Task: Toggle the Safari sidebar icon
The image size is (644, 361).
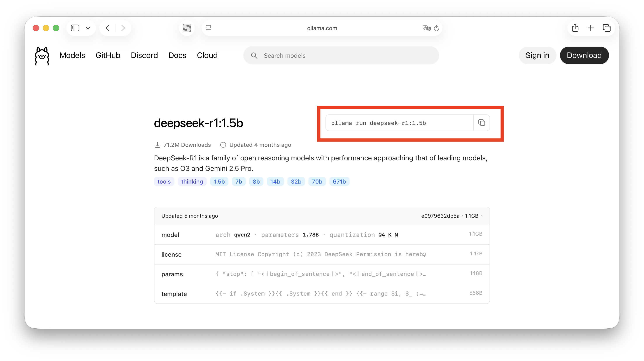Action: (x=75, y=28)
